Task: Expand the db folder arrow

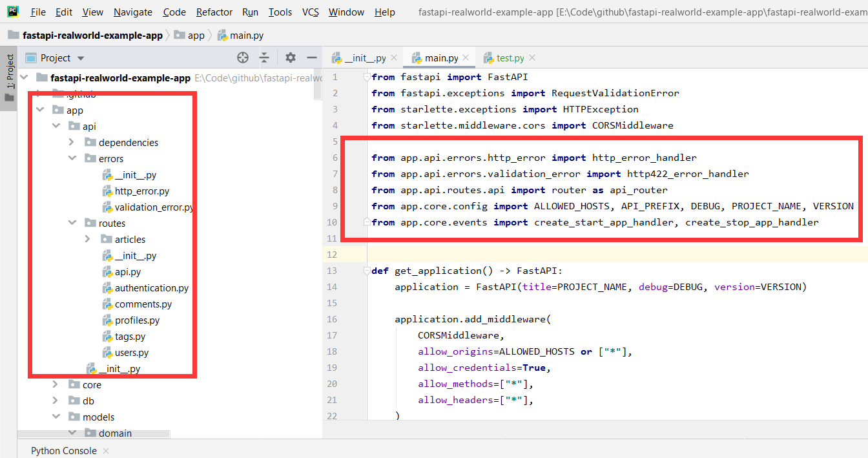Action: tap(56, 401)
